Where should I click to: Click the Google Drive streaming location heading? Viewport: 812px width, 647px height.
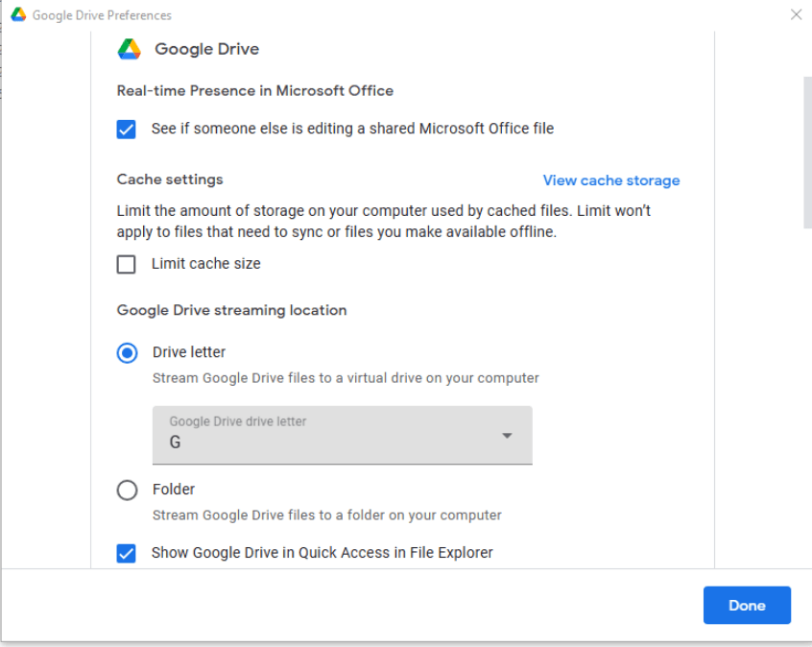click(231, 310)
